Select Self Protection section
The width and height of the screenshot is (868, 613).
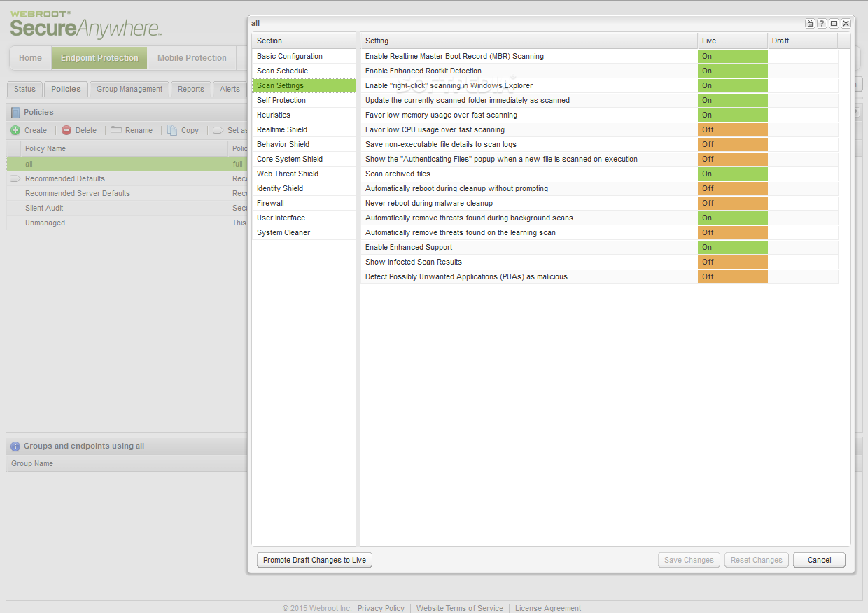coord(304,100)
